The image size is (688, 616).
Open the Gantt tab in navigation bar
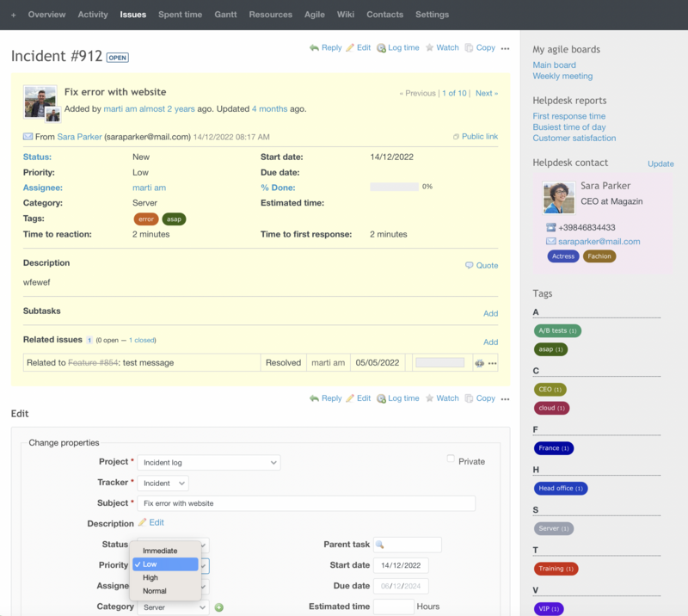coord(225,15)
